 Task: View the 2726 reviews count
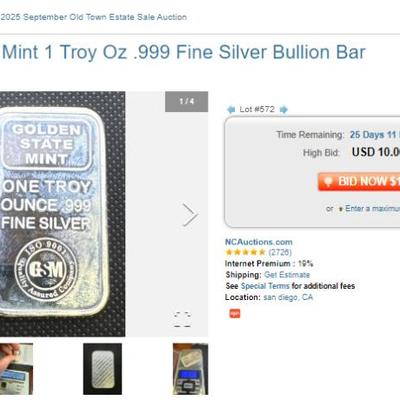tap(280, 252)
